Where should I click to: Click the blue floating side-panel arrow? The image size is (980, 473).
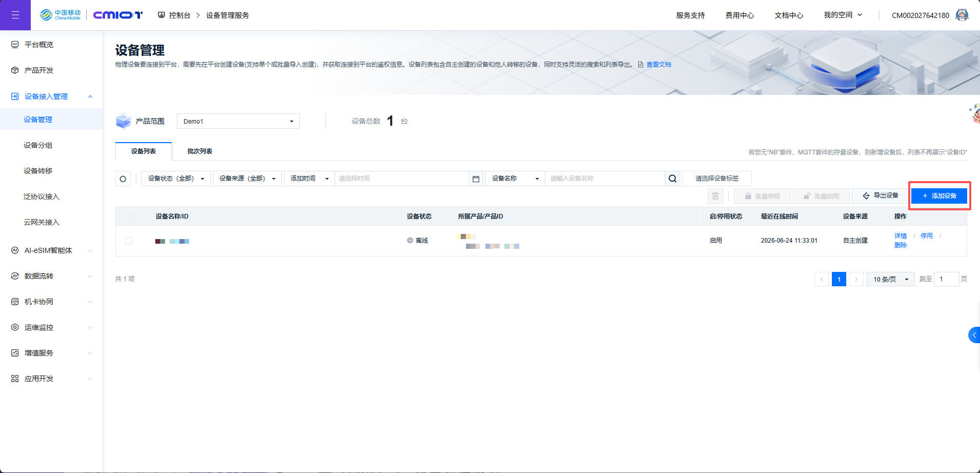(974, 335)
